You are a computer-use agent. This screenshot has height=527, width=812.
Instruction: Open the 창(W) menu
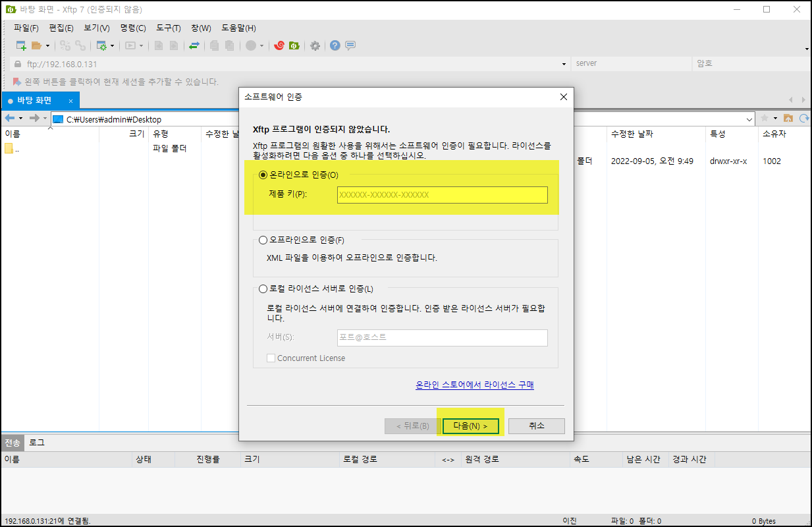coord(201,28)
